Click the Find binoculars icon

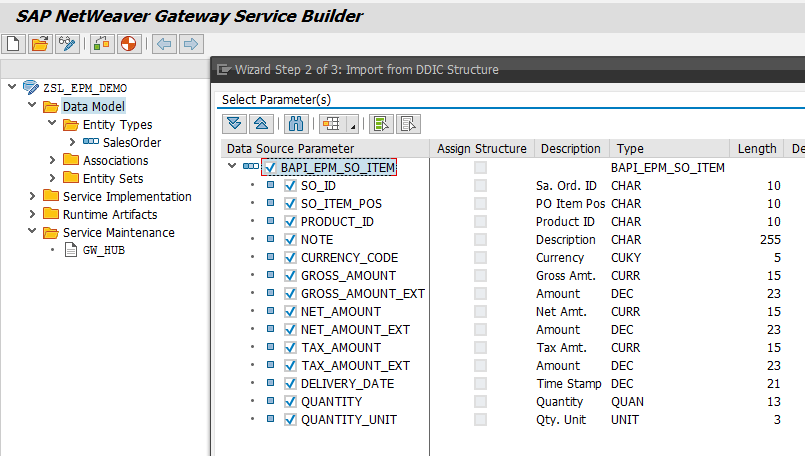[296, 124]
